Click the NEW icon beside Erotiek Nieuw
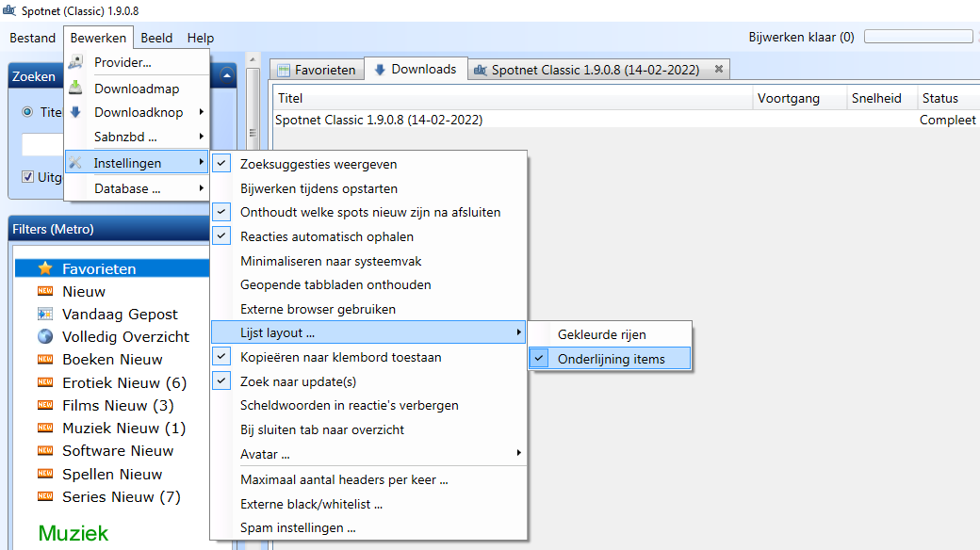980x550 pixels. point(45,382)
